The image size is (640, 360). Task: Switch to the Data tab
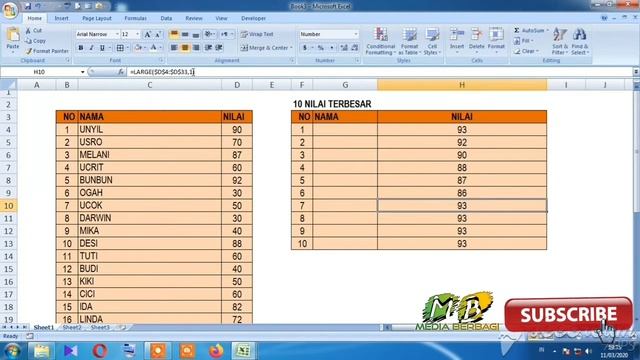pyautogui.click(x=166, y=18)
